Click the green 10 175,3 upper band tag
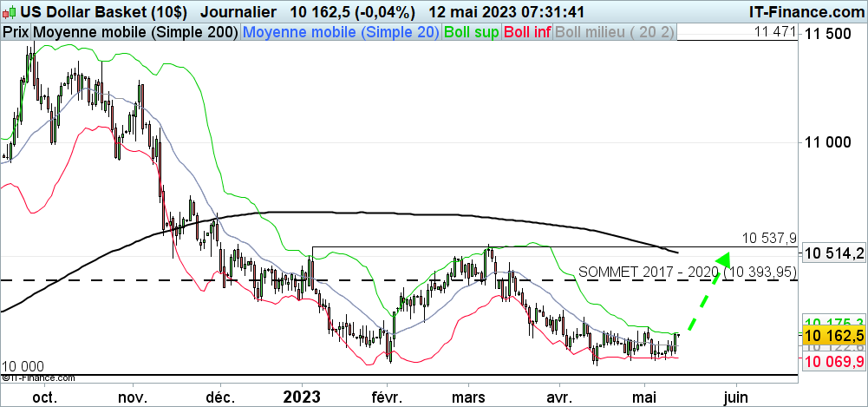The width and height of the screenshot is (868, 407). click(x=833, y=320)
